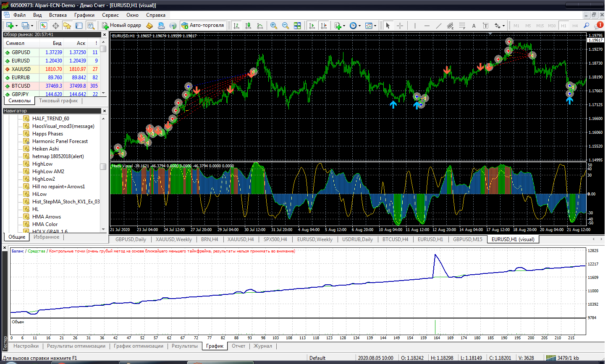Pick the trendline drawing tool
608x364 pixels.
(439, 26)
